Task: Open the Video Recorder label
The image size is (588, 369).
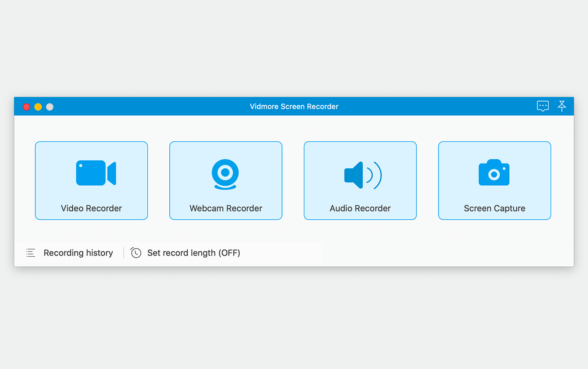Action: (x=92, y=208)
